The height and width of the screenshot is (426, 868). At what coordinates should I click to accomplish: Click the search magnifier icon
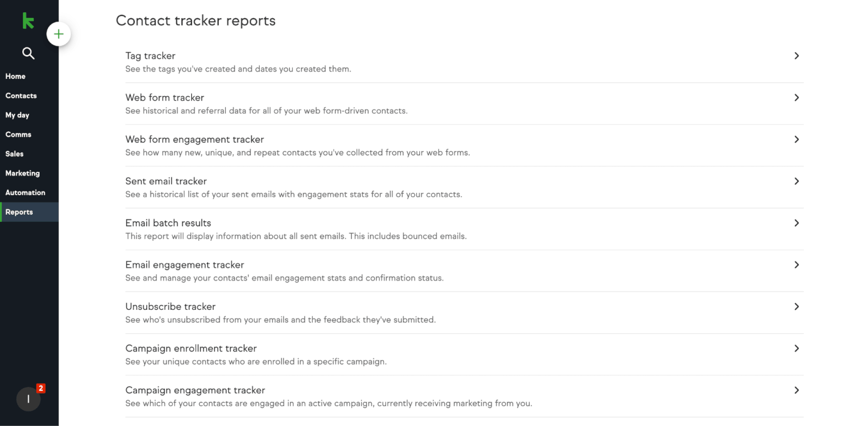28,53
